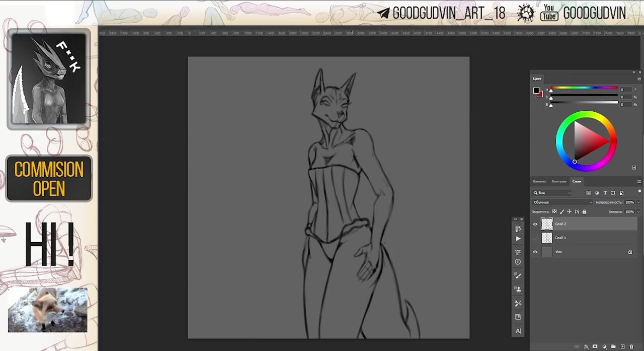The width and height of the screenshot is (644, 351).
Task: Click the delete layer trash icon
Action: point(631,346)
